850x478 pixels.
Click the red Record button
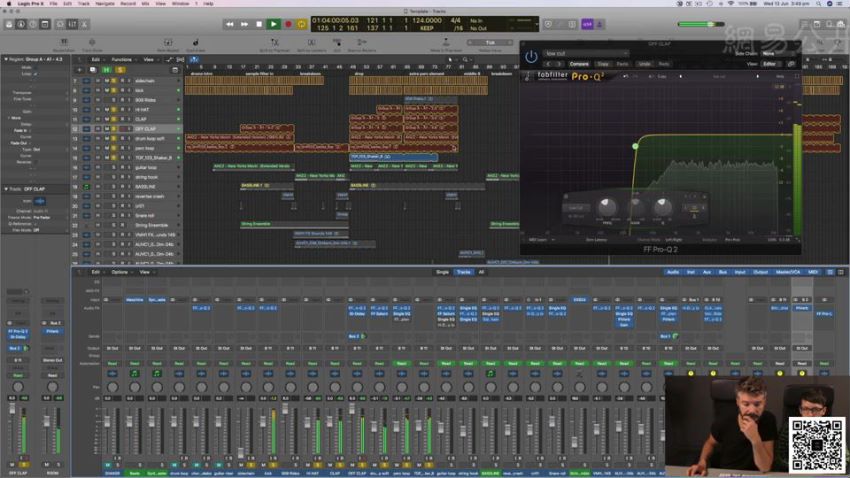pos(288,24)
